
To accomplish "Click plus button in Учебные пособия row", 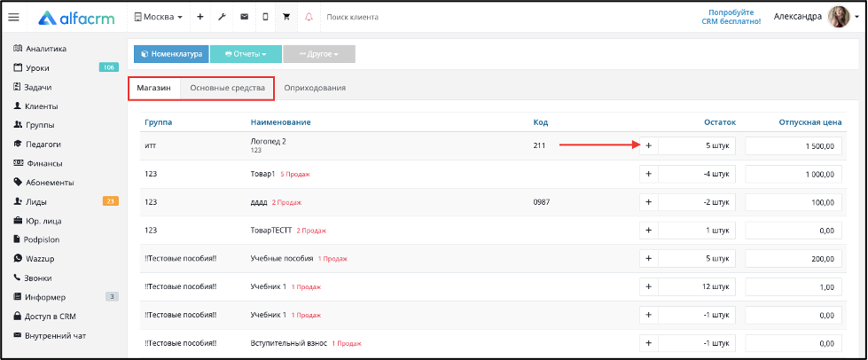I will [x=649, y=259].
